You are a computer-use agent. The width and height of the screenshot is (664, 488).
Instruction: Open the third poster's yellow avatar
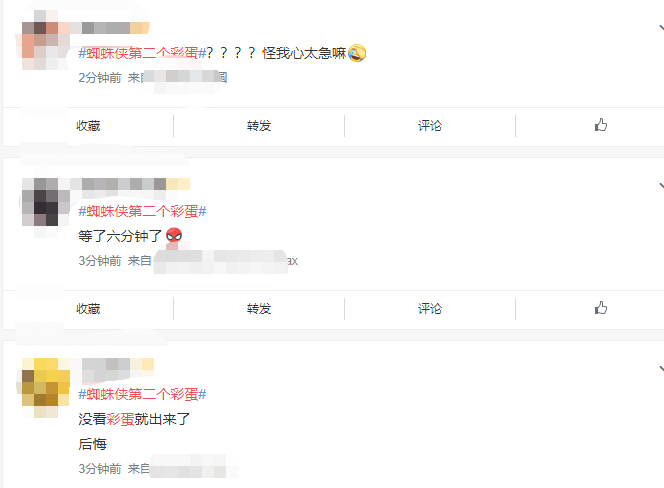point(46,383)
